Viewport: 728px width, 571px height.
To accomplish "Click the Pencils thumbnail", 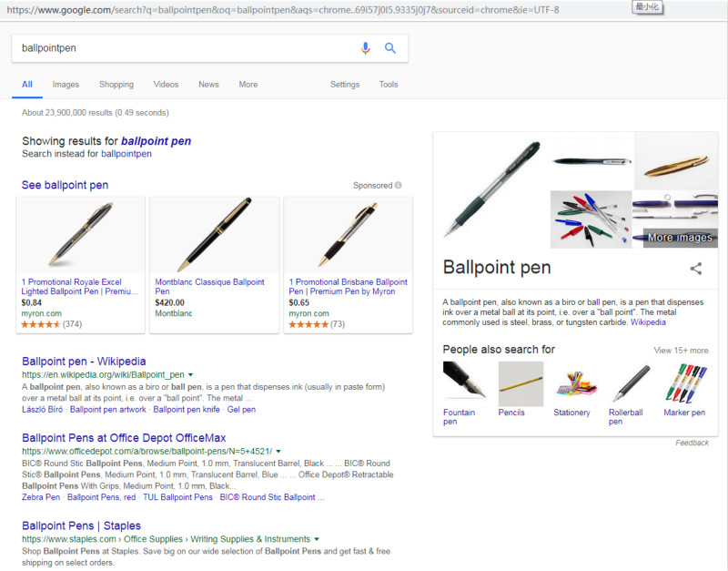I will pos(521,383).
